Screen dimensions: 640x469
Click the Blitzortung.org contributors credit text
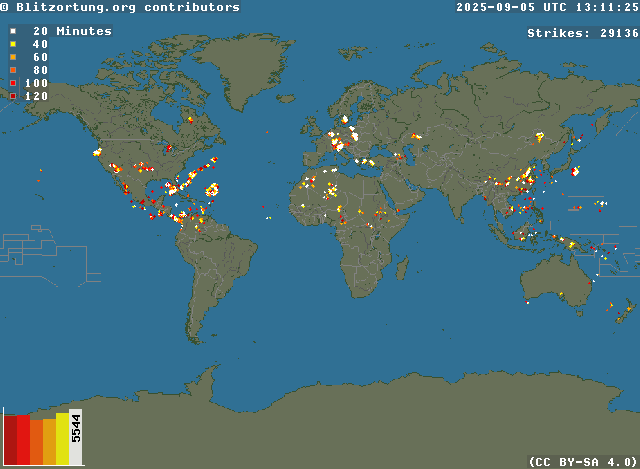120,7
